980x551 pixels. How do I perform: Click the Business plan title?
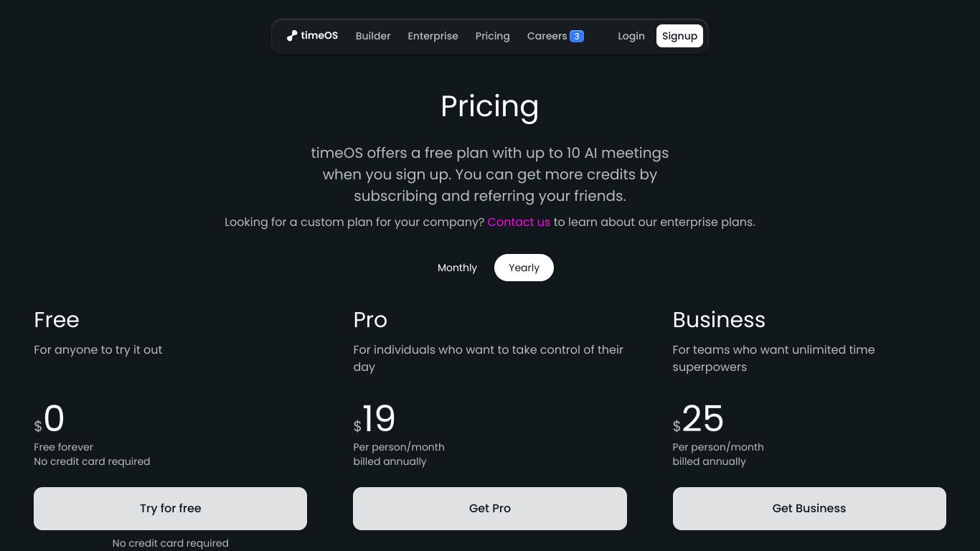click(719, 319)
